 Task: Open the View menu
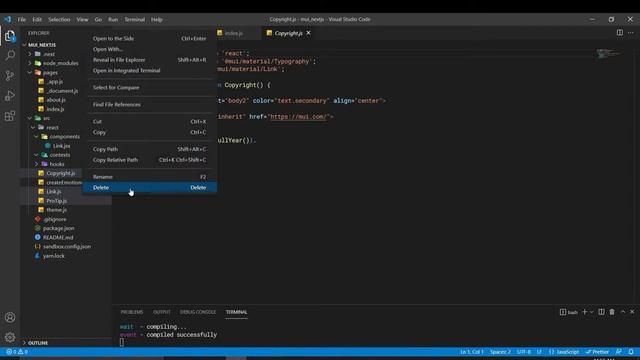(82, 19)
